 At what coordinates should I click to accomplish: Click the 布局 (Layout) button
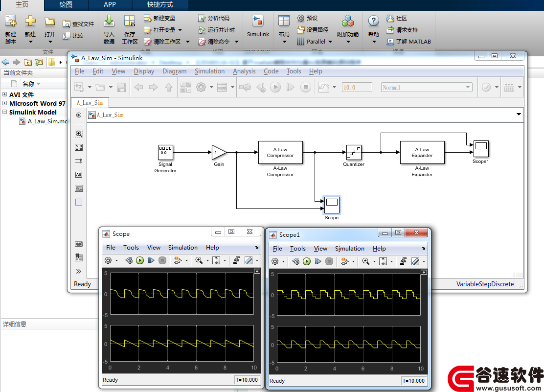pos(284,28)
